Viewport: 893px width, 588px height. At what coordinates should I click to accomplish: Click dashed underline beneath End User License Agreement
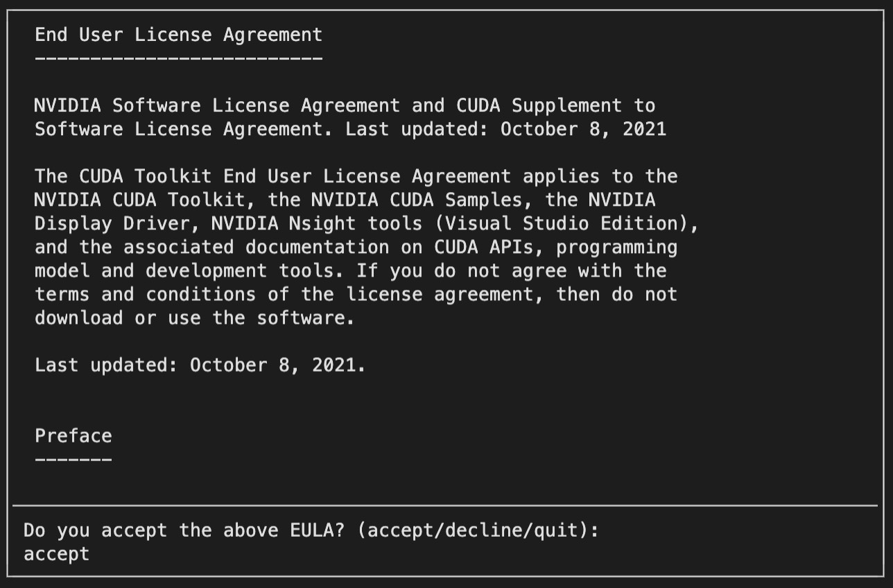pyautogui.click(x=179, y=58)
